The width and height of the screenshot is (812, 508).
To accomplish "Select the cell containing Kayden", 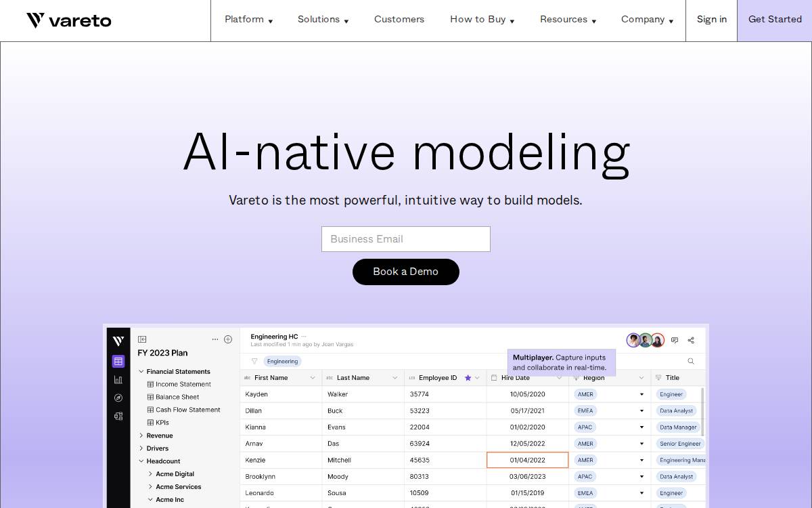I will pyautogui.click(x=281, y=394).
